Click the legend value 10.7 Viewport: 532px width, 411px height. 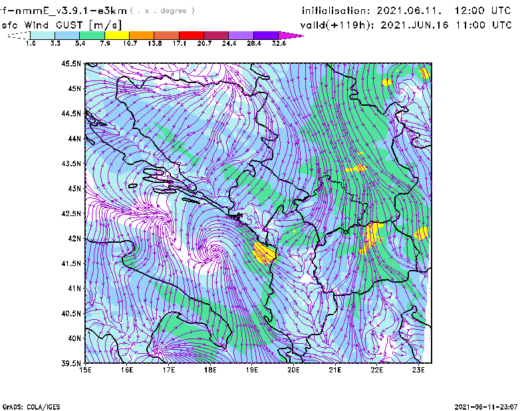pyautogui.click(x=130, y=43)
